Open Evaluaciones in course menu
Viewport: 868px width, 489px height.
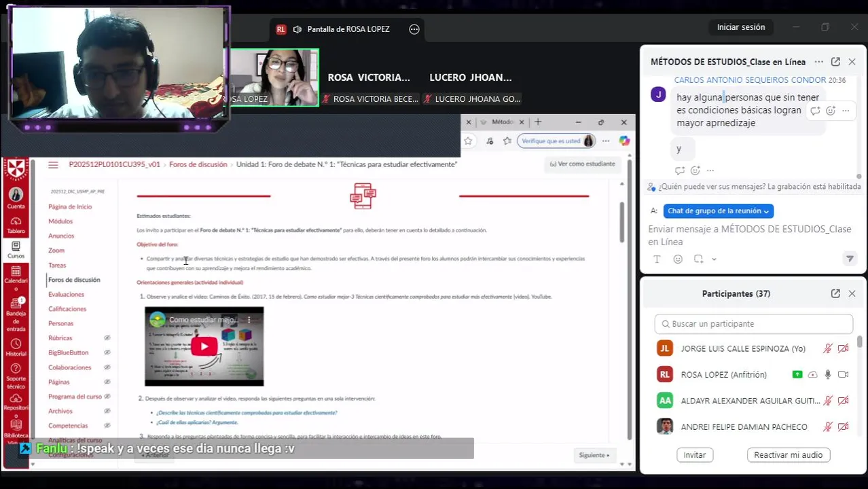(66, 294)
